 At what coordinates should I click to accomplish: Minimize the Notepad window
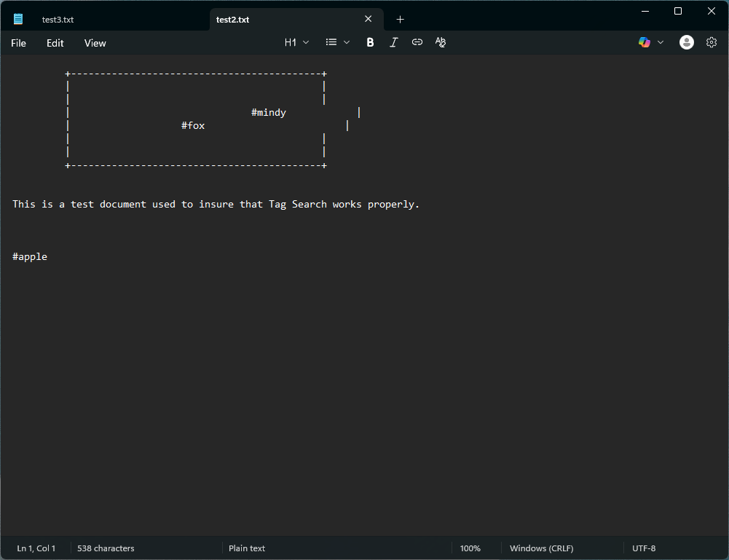coord(645,11)
